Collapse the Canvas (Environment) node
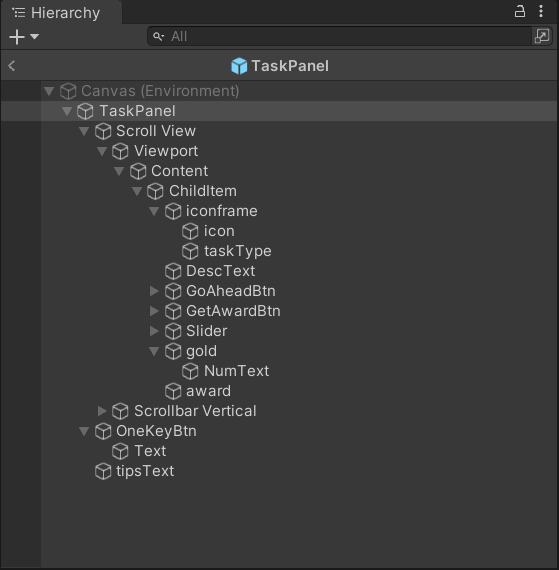Image resolution: width=559 pixels, height=570 pixels. [x=49, y=91]
